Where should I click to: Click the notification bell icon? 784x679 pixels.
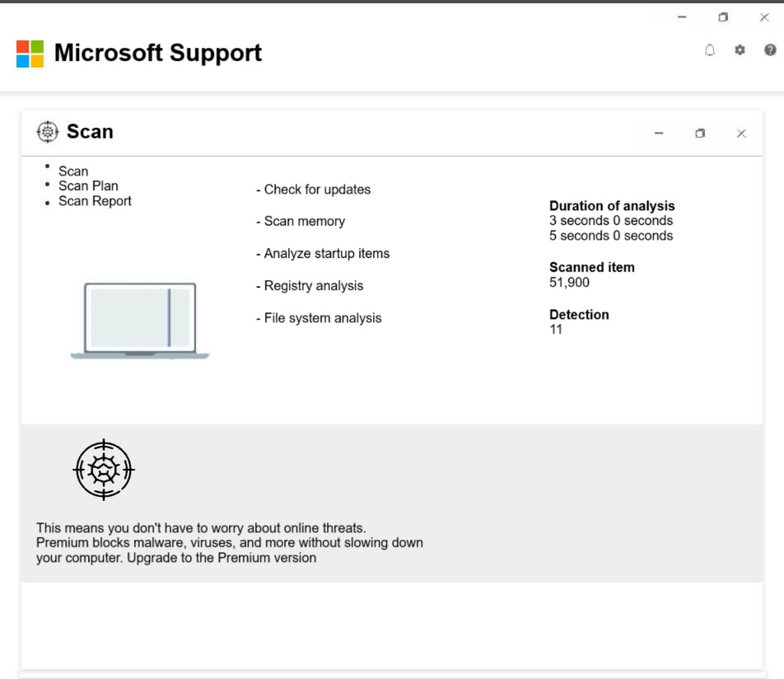pyautogui.click(x=710, y=50)
